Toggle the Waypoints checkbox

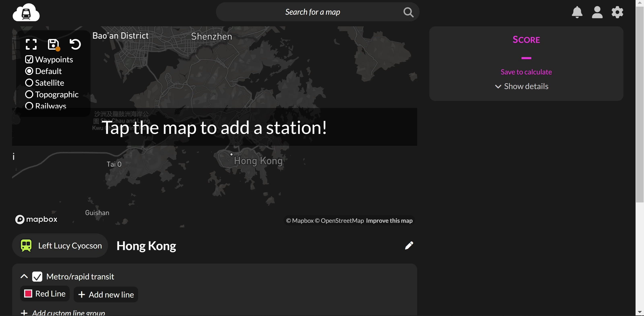(29, 60)
